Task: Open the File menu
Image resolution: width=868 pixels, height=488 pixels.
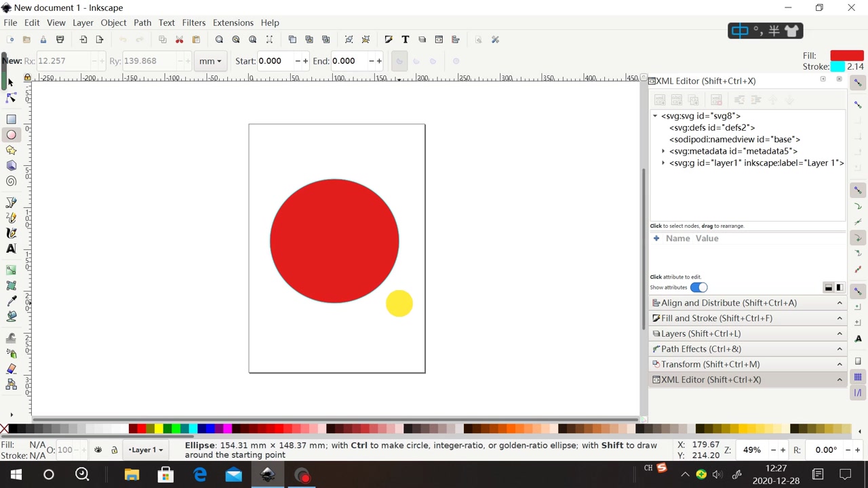Action: coord(10,23)
